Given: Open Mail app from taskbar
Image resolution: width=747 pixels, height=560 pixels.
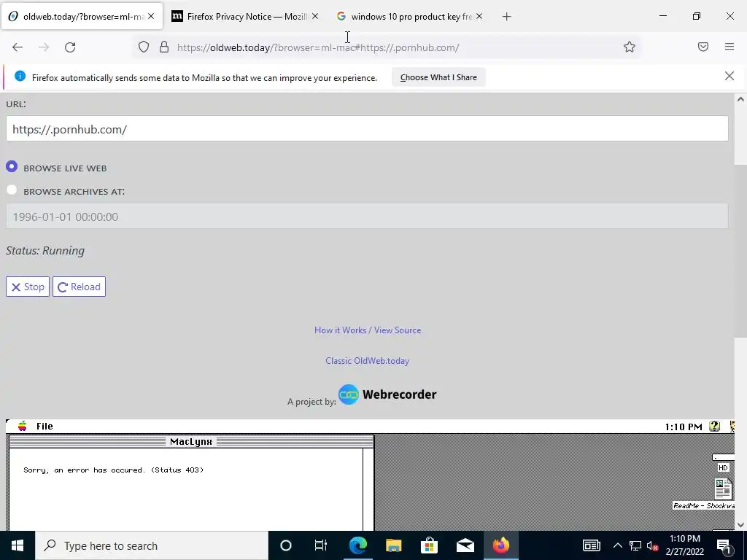Looking at the screenshot, I should tap(465, 545).
